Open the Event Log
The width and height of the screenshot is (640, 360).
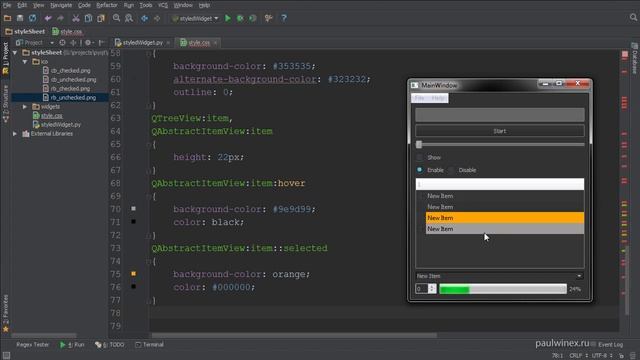(x=607, y=345)
